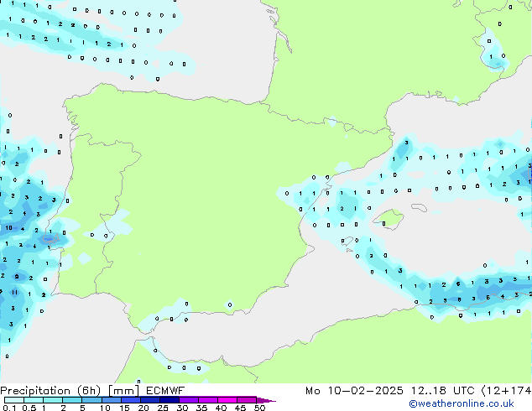
Task: Select the 30–35 mm purple legend box
Action: click(x=189, y=400)
